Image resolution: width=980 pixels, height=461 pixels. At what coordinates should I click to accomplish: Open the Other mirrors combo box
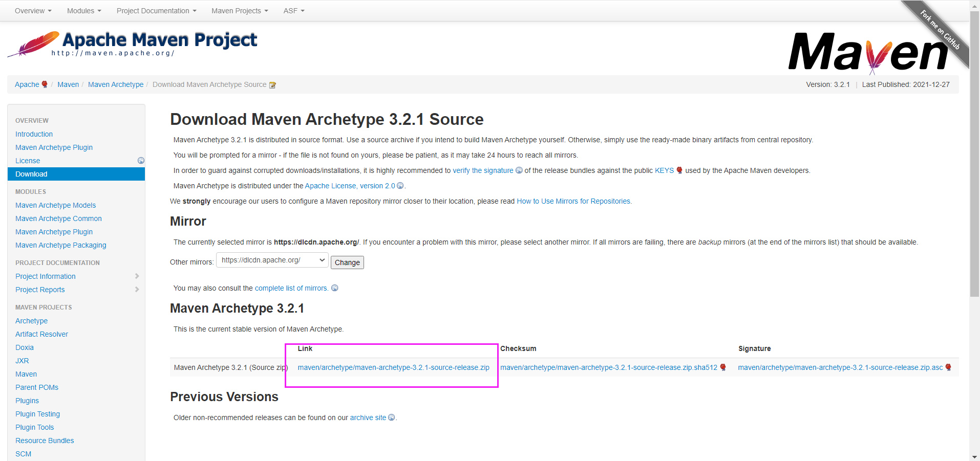[272, 260]
